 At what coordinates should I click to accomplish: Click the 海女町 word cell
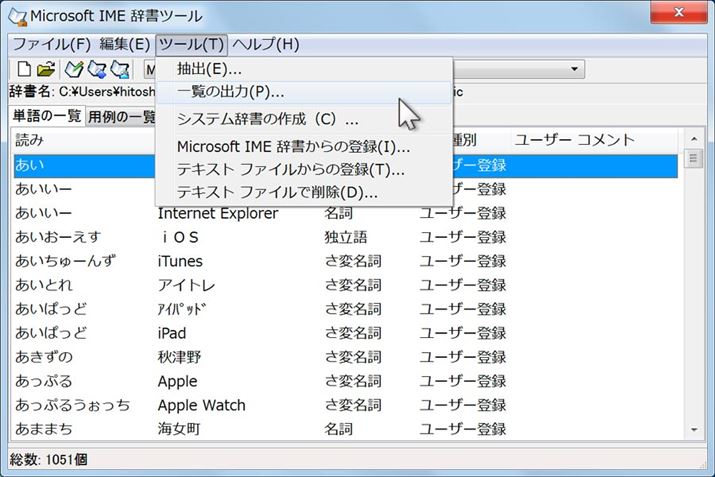179,429
